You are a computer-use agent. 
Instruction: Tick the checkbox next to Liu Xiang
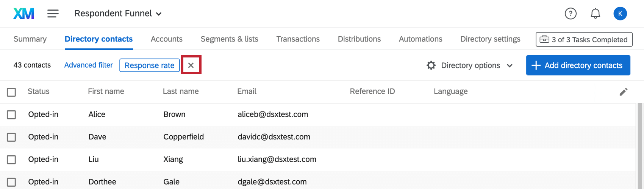[x=11, y=160]
